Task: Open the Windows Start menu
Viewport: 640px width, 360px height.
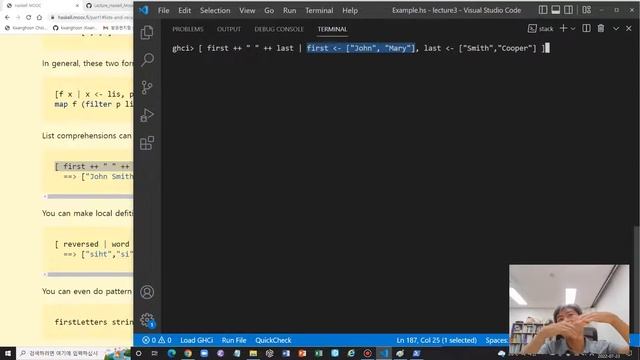Action: point(7,353)
